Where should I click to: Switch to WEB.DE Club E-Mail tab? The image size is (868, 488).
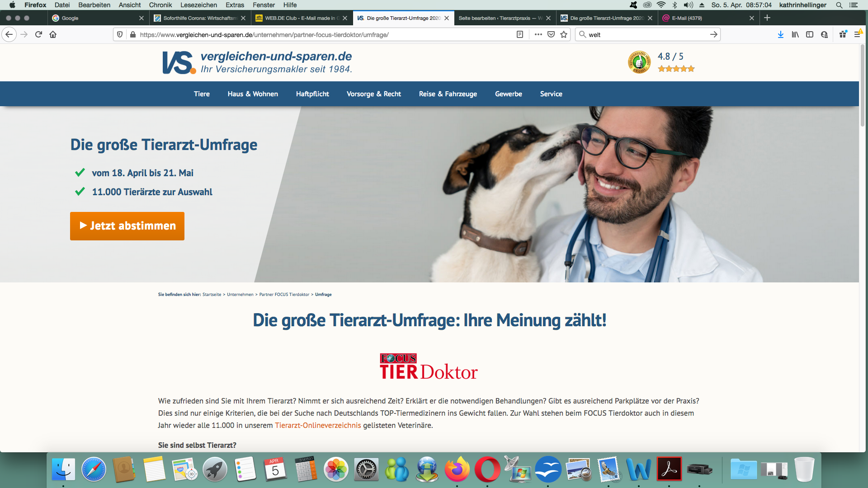click(299, 18)
